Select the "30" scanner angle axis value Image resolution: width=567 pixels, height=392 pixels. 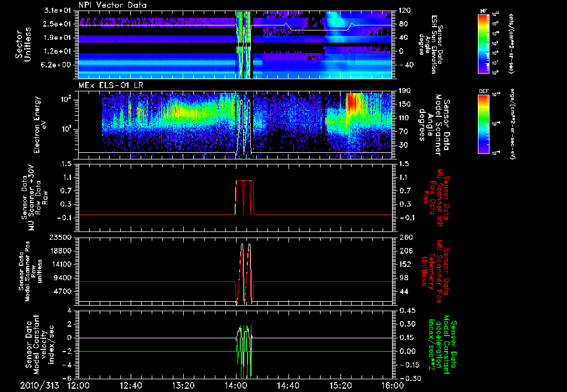coord(403,145)
